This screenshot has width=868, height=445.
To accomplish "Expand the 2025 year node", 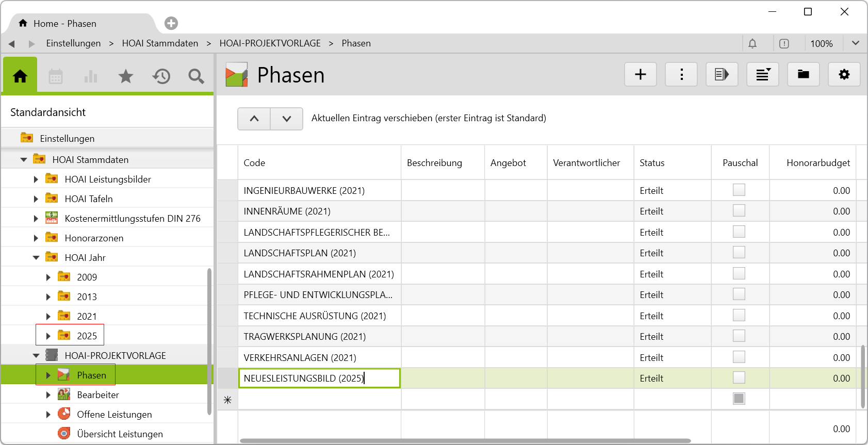I will pyautogui.click(x=48, y=336).
